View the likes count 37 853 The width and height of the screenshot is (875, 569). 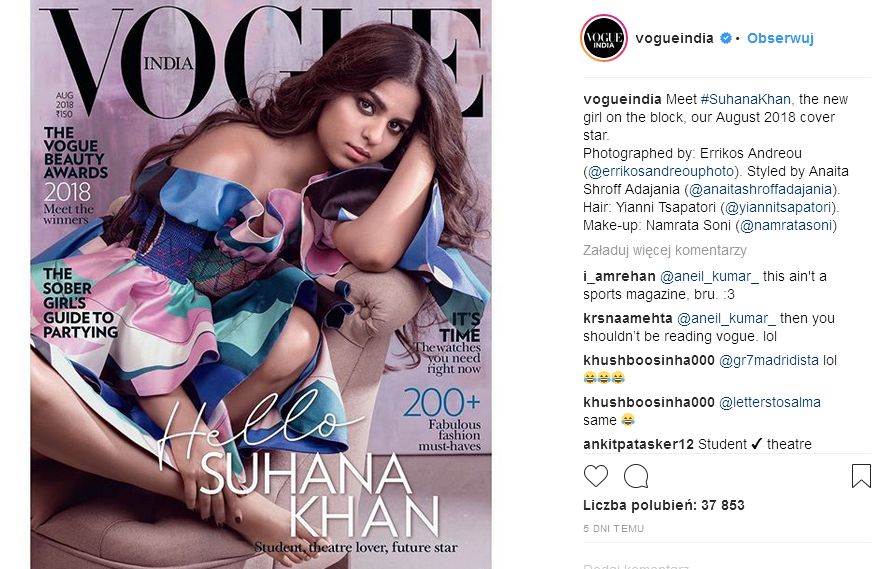pos(664,505)
